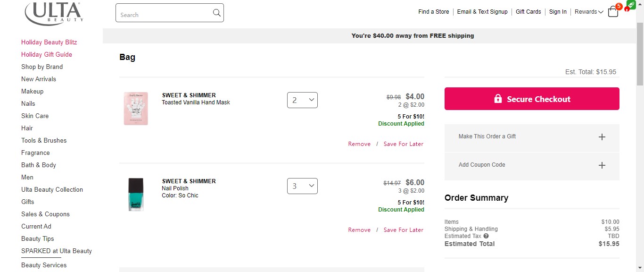Click the Items '$10.00' value
Image resolution: width=644 pixels, height=272 pixels.
pos(611,222)
